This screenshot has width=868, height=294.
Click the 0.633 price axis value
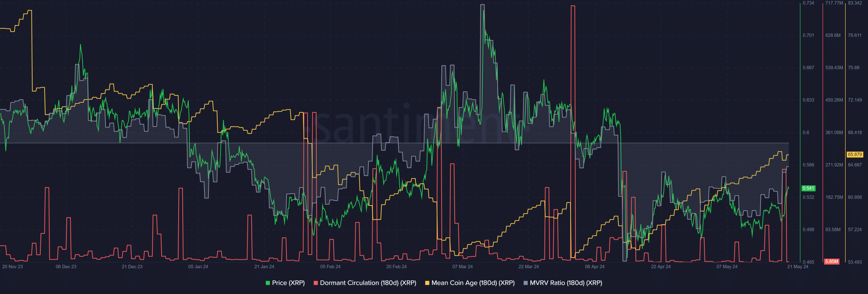(x=808, y=100)
